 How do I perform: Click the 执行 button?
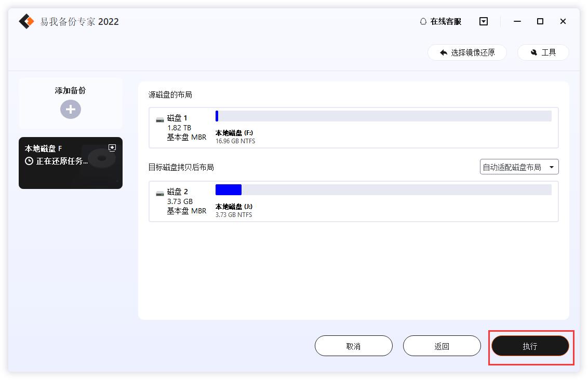click(531, 346)
